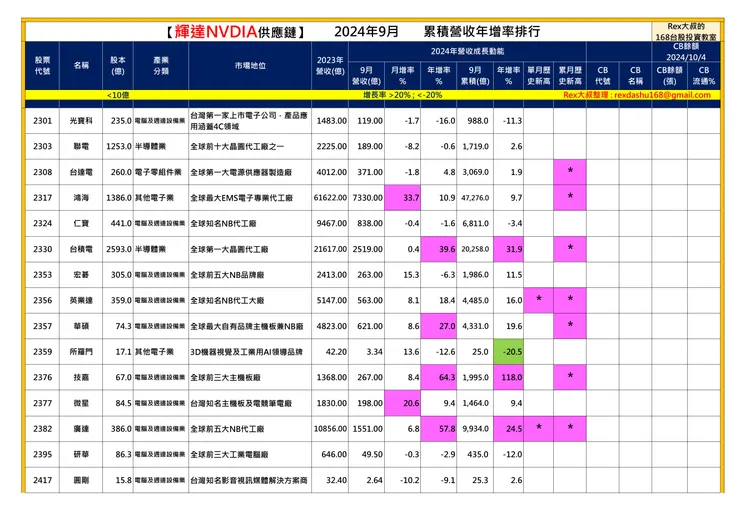
Task: Click the 2593.0 share capital cell
Action: tap(118, 249)
